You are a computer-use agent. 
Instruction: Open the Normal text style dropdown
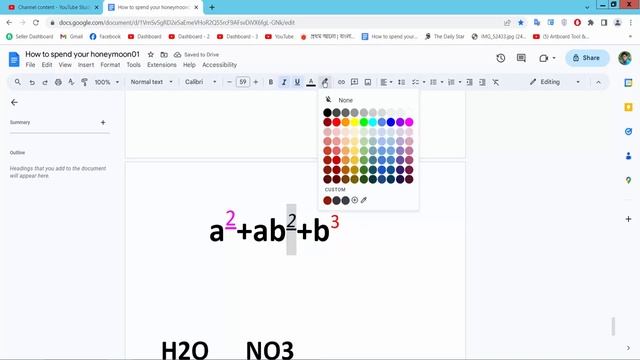click(151, 82)
